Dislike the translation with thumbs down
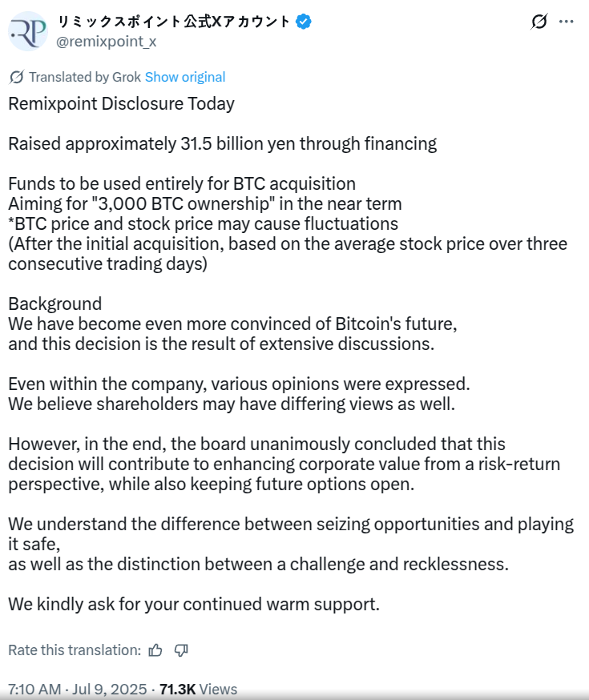The image size is (589, 700). click(181, 650)
